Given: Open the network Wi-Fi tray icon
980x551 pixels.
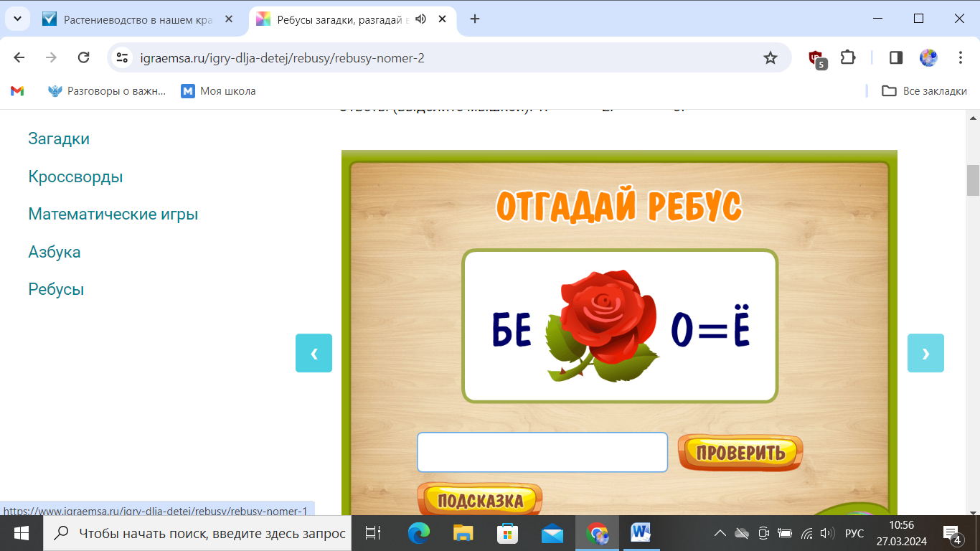Looking at the screenshot, I should [807, 533].
